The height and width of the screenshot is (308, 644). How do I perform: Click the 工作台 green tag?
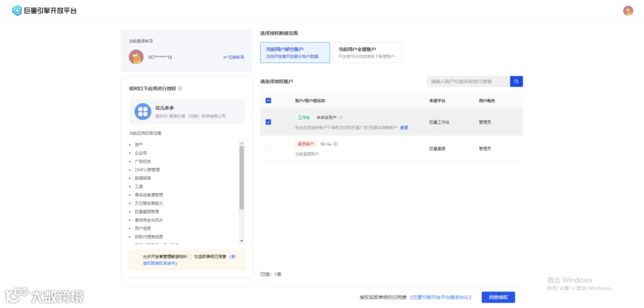tap(304, 118)
